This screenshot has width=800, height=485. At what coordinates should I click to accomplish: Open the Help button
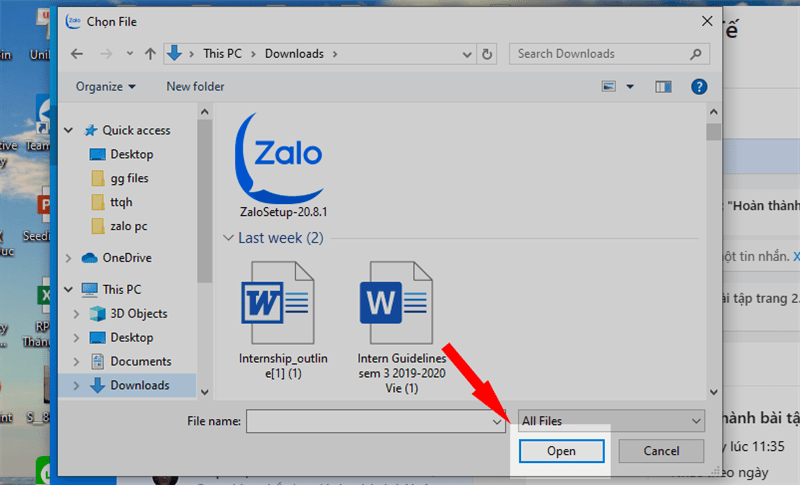[x=699, y=87]
